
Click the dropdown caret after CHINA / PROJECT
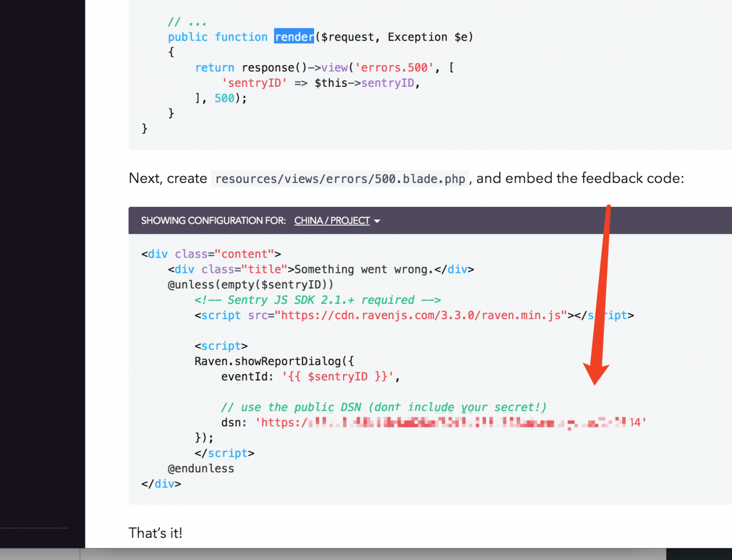(377, 221)
